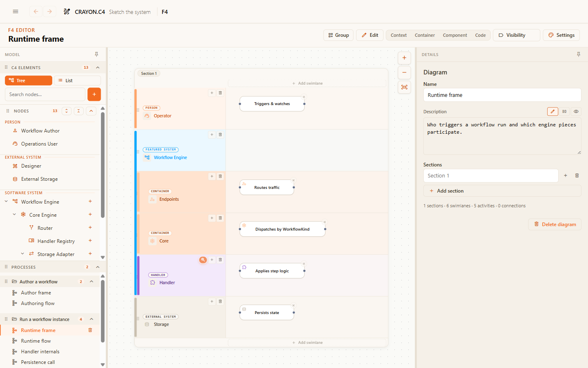Add child to Storage Adapter node
This screenshot has height=368, width=588.
tap(90, 254)
